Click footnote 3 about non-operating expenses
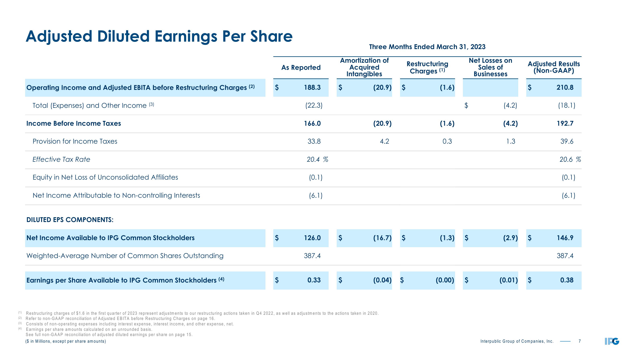 126,324
